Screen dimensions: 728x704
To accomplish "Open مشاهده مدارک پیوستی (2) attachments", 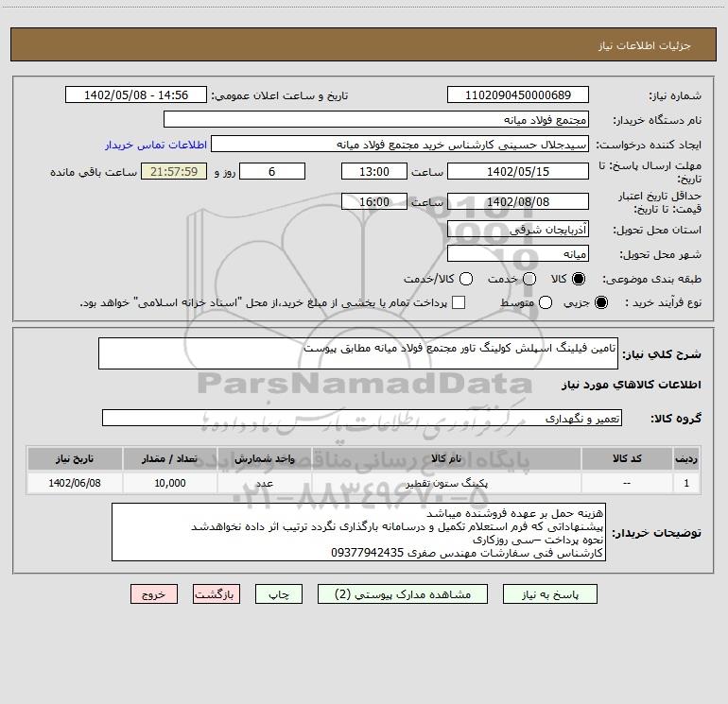I will [x=403, y=594].
